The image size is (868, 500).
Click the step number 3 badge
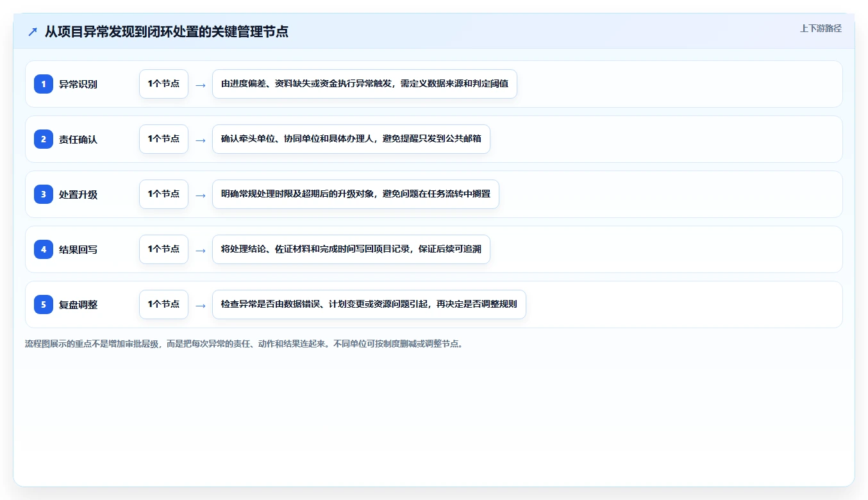pyautogui.click(x=44, y=194)
